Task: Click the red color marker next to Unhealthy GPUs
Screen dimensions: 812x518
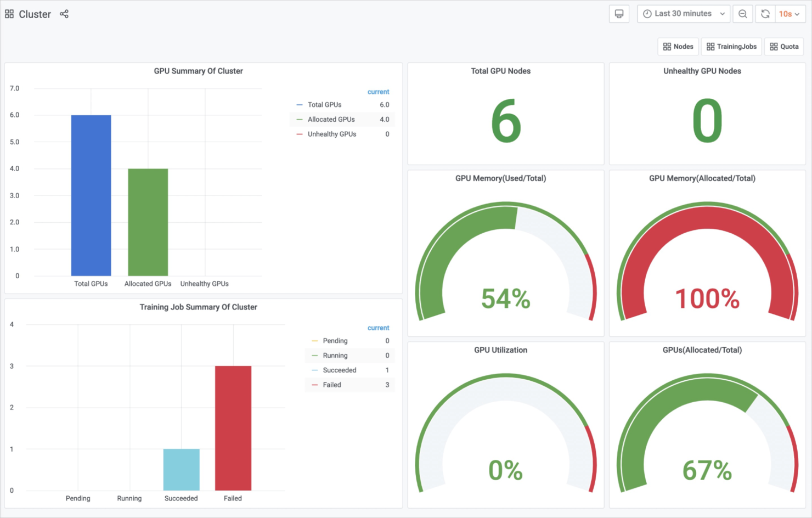Action: [x=299, y=134]
